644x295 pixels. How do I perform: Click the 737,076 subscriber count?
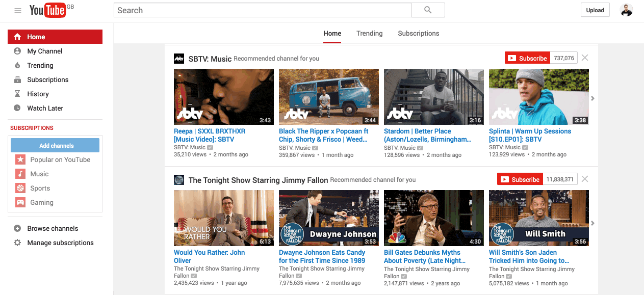pyautogui.click(x=564, y=58)
